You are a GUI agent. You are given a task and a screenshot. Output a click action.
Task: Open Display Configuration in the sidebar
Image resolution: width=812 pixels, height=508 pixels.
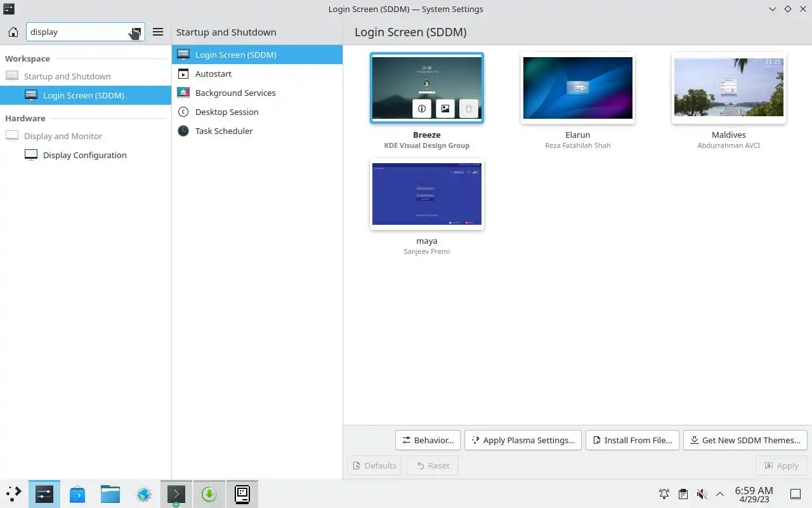point(86,155)
